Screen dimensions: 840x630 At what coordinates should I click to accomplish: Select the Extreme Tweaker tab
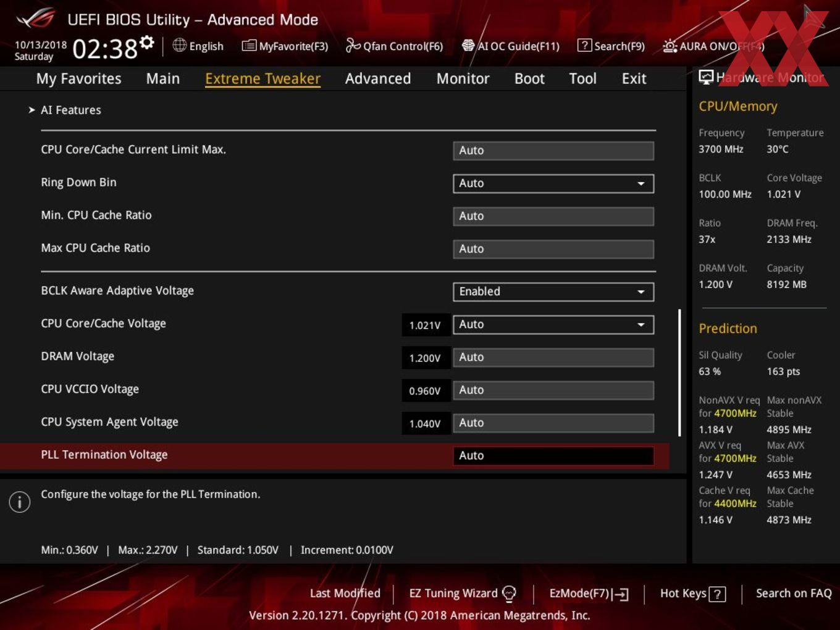coord(262,78)
